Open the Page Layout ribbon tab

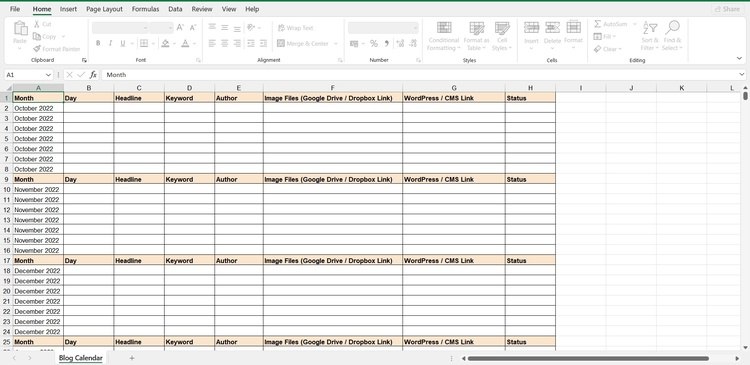(104, 9)
